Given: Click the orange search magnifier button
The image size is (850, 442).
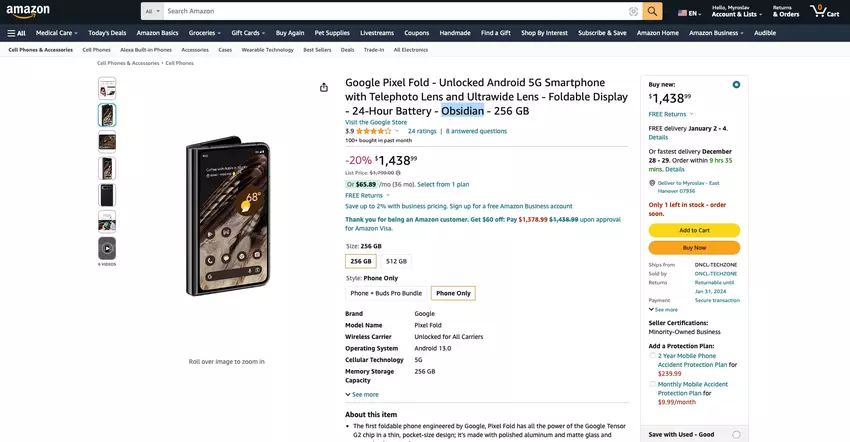Looking at the screenshot, I should (652, 11).
